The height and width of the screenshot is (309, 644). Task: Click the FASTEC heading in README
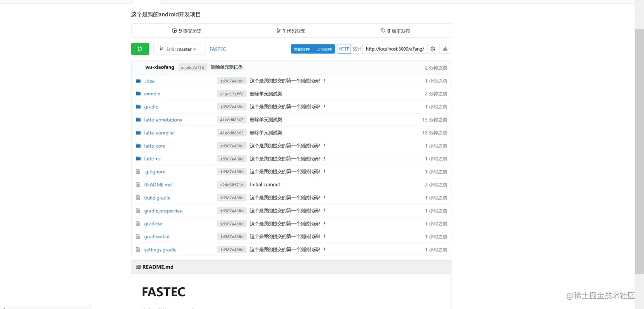tap(164, 292)
